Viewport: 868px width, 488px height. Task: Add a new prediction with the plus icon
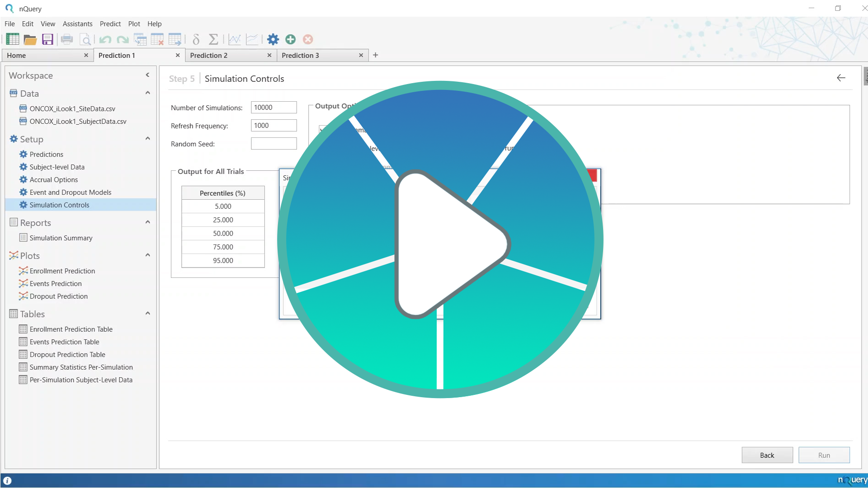(290, 39)
